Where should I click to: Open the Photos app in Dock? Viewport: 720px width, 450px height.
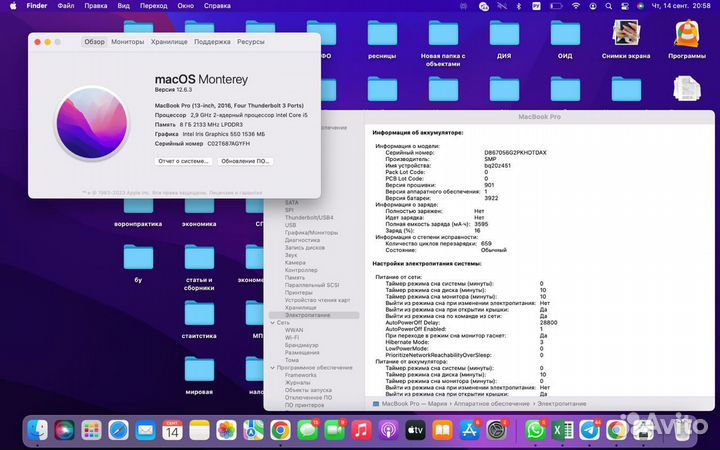[x=226, y=430]
